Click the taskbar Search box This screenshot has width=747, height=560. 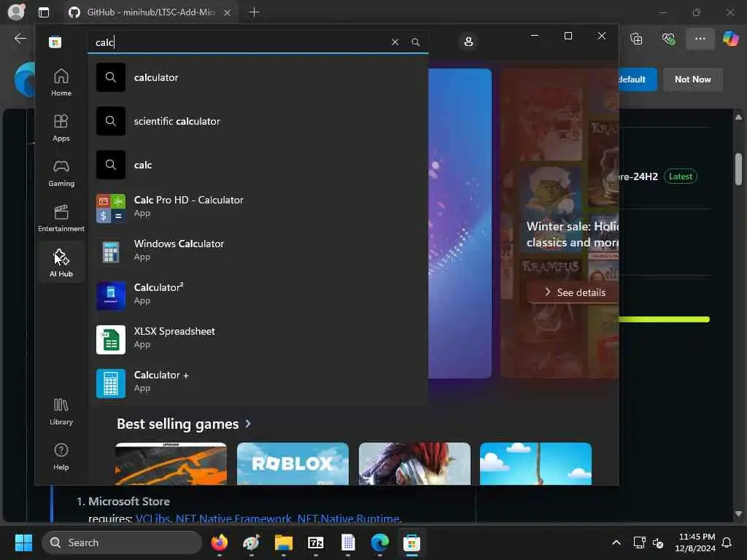click(122, 542)
